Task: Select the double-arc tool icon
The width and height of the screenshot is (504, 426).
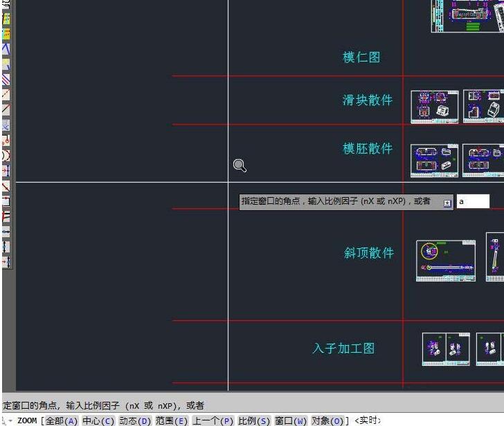Action: (x=6, y=156)
